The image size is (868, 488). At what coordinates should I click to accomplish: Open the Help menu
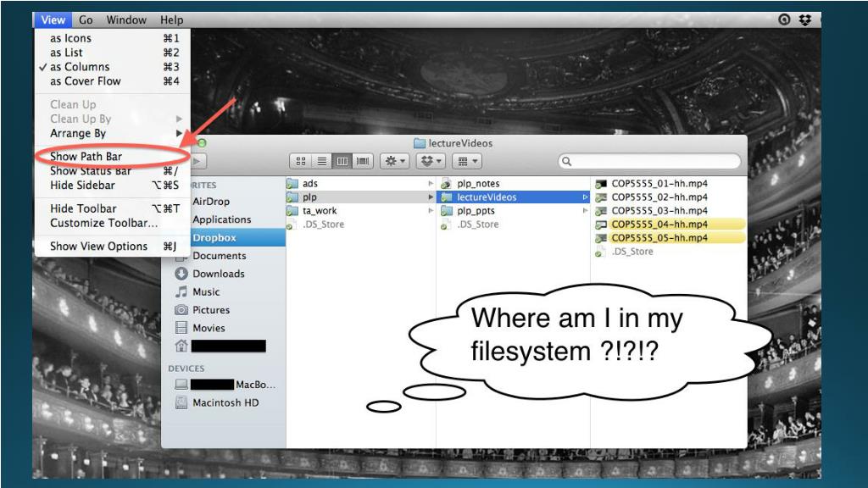point(171,20)
